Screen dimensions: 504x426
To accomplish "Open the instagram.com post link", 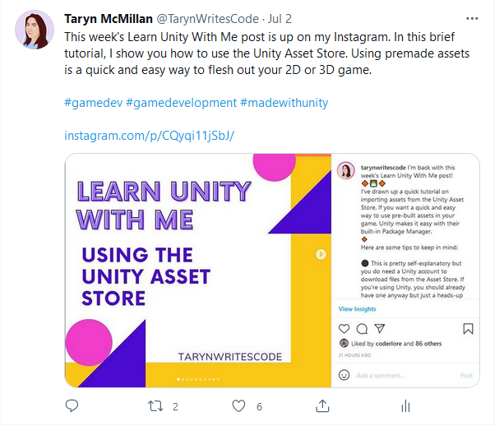I will [149, 134].
